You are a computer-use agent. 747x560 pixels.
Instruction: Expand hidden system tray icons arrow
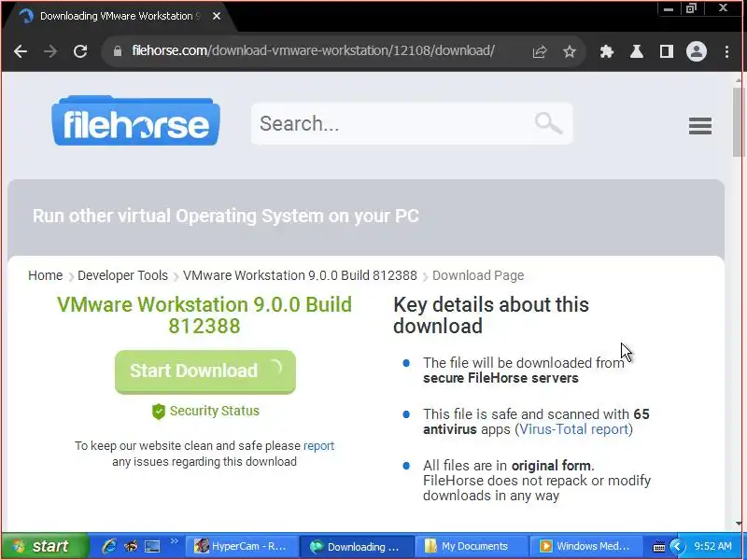[677, 546]
